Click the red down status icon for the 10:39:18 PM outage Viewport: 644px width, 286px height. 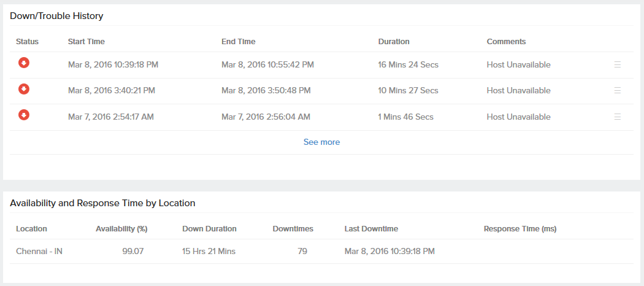tap(24, 63)
